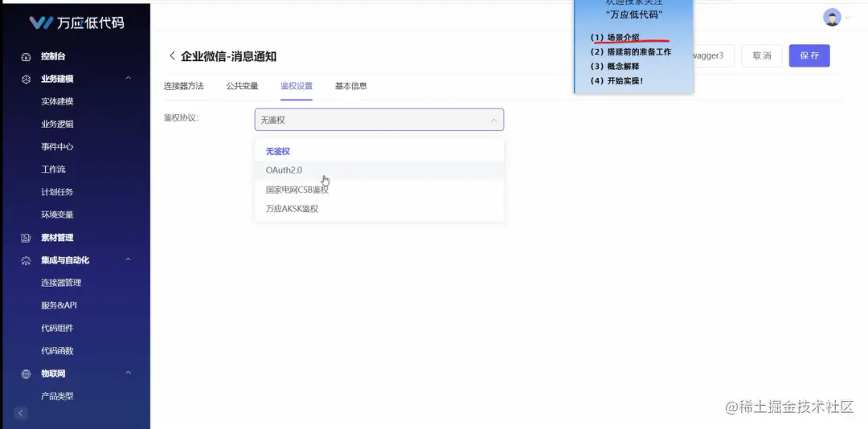Collapse the 业务建模 section chevron
The height and width of the screenshot is (429, 868).
click(x=128, y=79)
